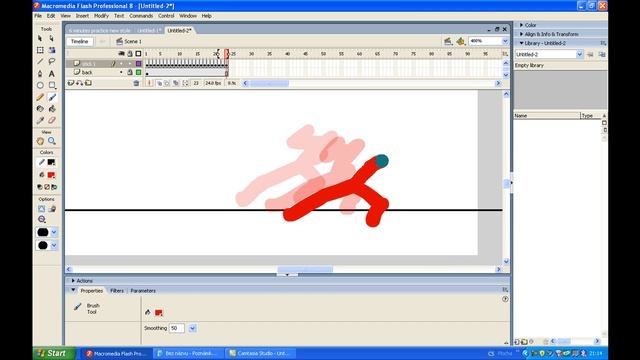The height and width of the screenshot is (360, 640).
Task: Click the Edit Scene icon
Action: pos(448,41)
